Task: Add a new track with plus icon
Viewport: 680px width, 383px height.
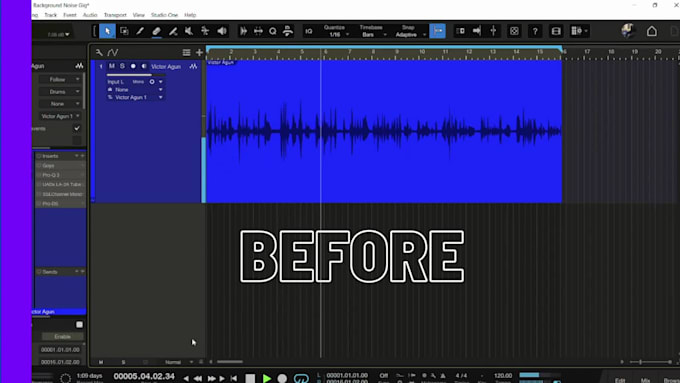Action: pyautogui.click(x=199, y=52)
